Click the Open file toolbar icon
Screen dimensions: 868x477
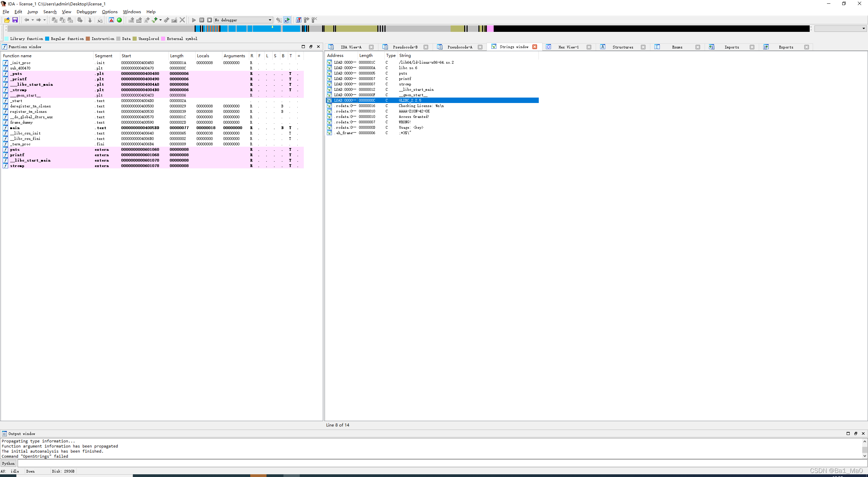pyautogui.click(x=7, y=20)
